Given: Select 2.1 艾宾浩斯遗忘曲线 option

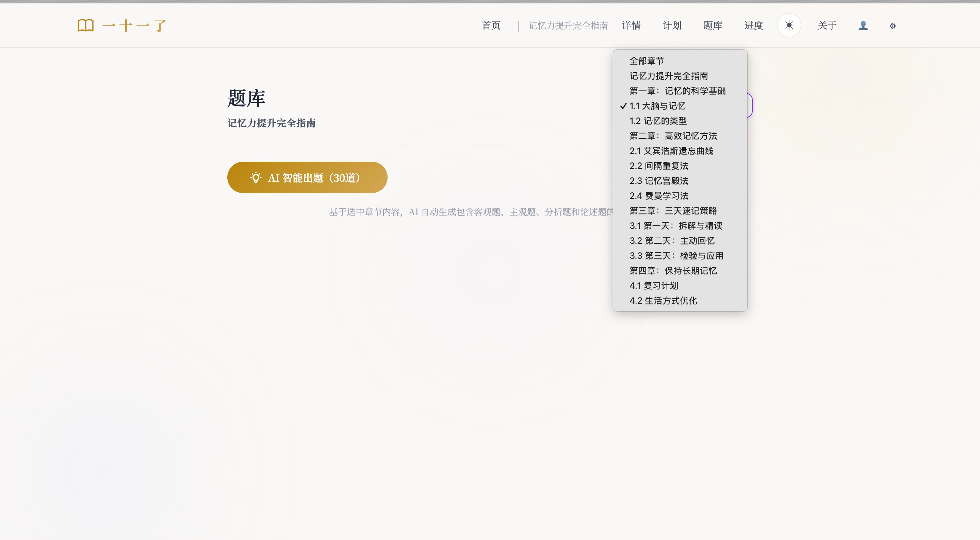Looking at the screenshot, I should [680, 151].
